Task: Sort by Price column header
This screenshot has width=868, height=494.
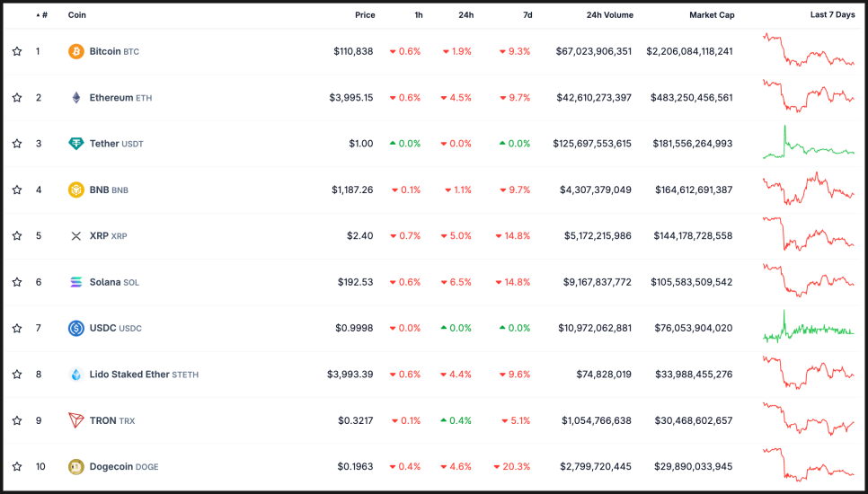Action: click(x=365, y=15)
